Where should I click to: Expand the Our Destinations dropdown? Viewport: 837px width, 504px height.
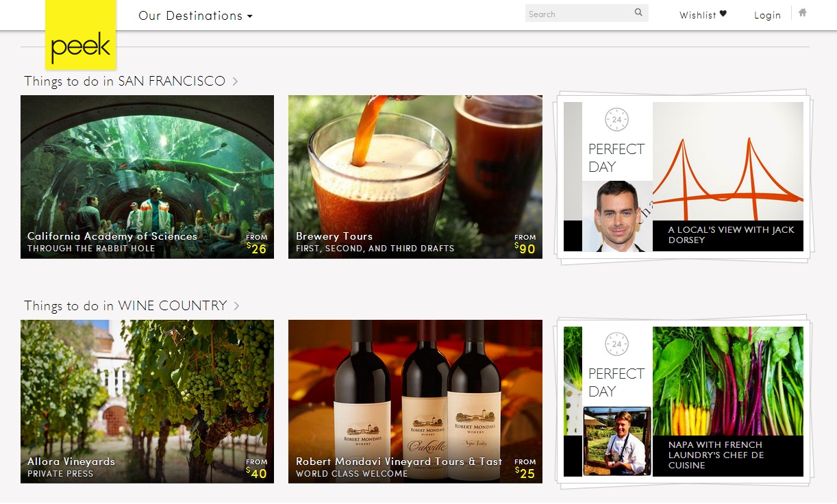tap(195, 15)
